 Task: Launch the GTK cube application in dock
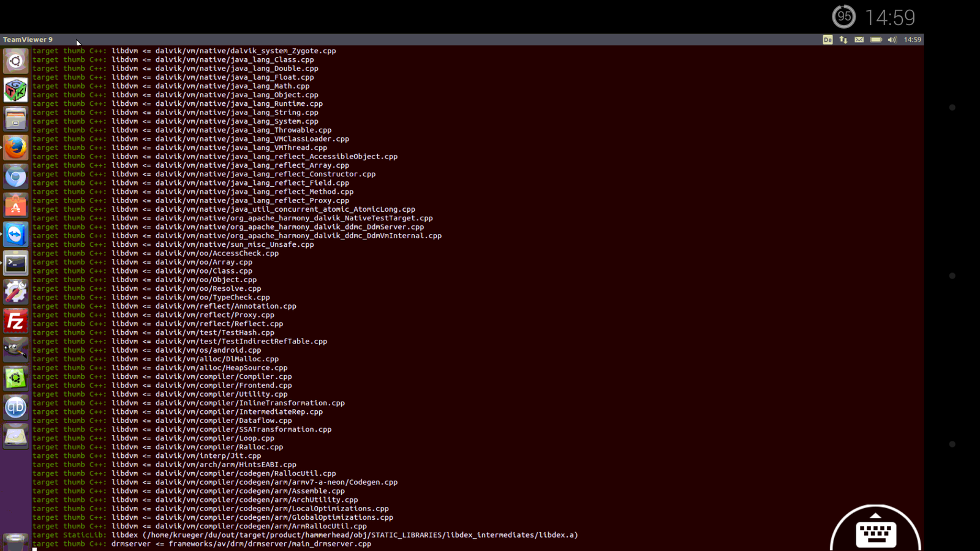pos(16,90)
